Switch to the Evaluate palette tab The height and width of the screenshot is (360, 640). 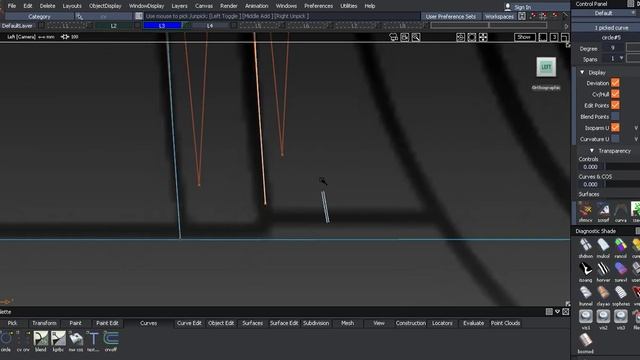[473, 323]
